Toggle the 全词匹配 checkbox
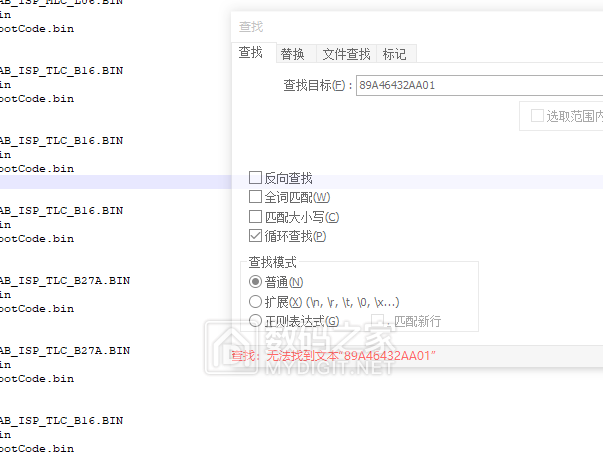The image size is (603, 469). (256, 197)
